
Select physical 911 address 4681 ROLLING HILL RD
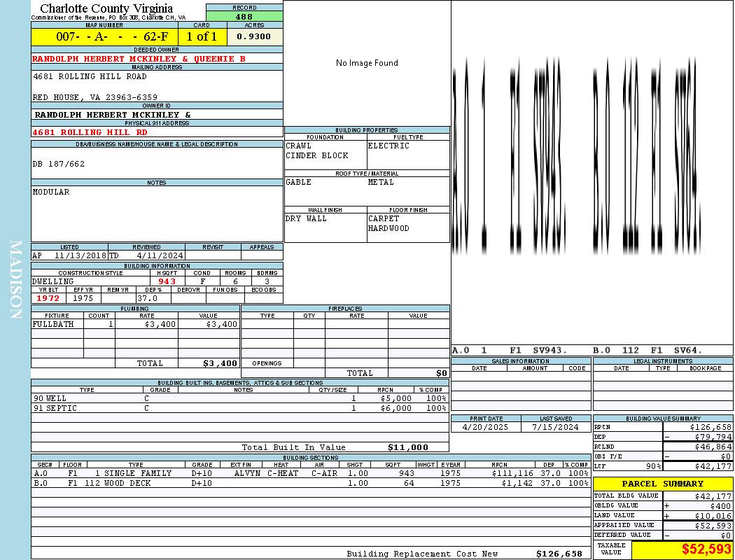tap(90, 132)
